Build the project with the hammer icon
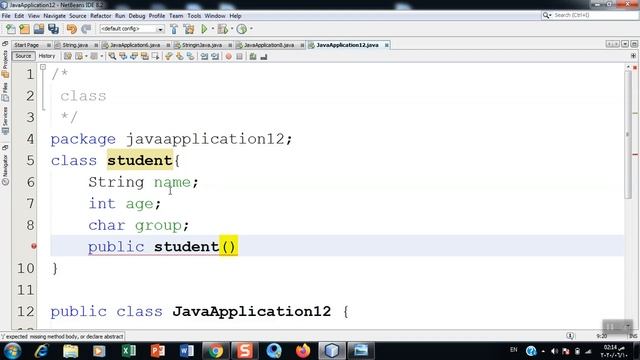640x360 pixels. pos(174,29)
